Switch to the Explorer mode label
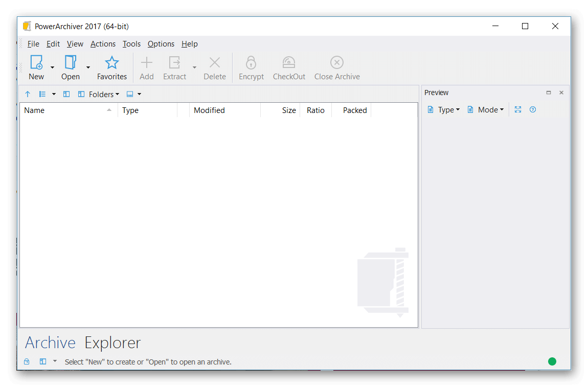 click(x=112, y=343)
